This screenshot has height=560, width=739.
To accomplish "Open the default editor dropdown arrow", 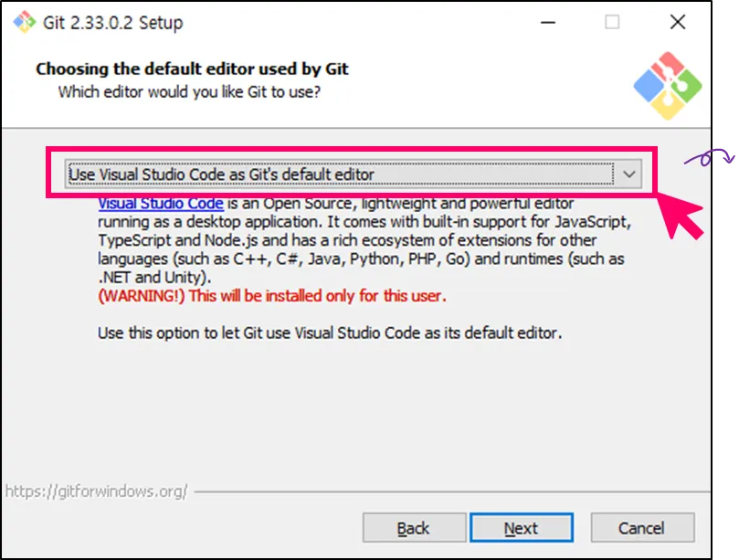I will 628,174.
